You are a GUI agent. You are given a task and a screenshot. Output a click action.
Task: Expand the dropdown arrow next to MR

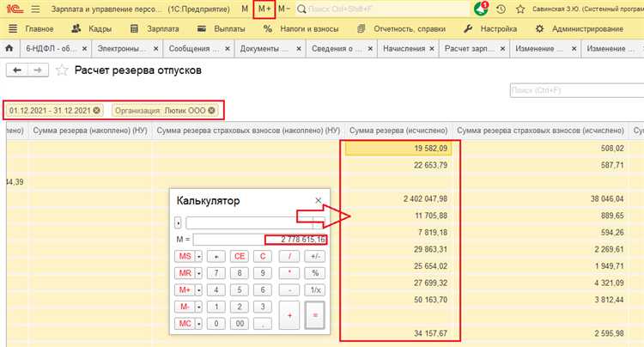click(198, 273)
